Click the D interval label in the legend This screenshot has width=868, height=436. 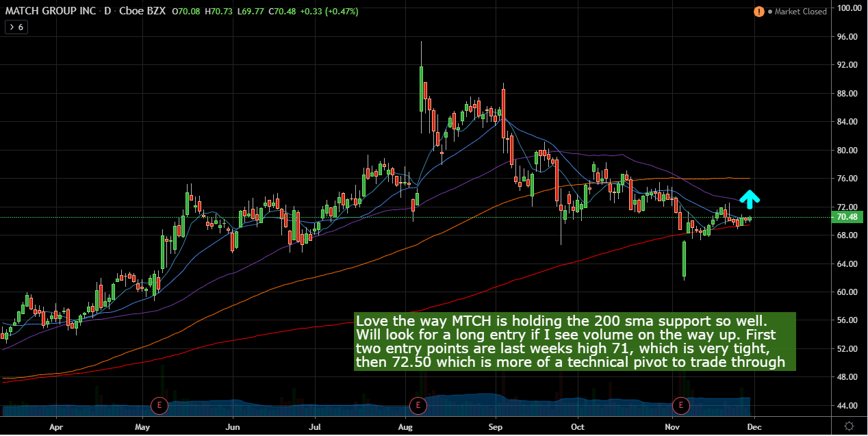click(108, 12)
